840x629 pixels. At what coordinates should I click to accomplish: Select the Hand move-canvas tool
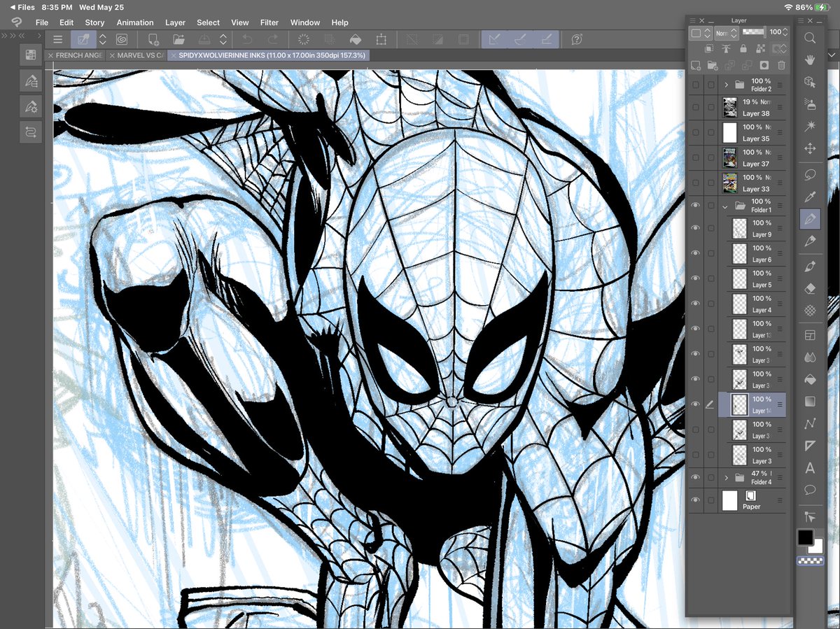[810, 59]
